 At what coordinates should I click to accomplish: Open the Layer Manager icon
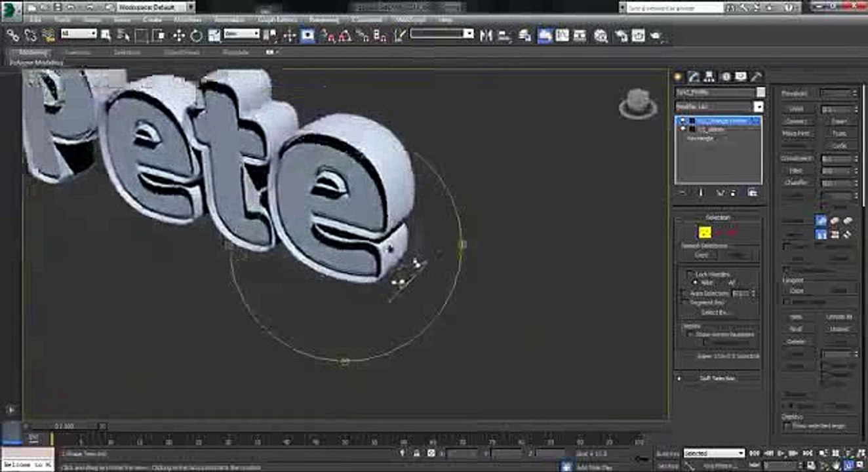tap(526, 35)
